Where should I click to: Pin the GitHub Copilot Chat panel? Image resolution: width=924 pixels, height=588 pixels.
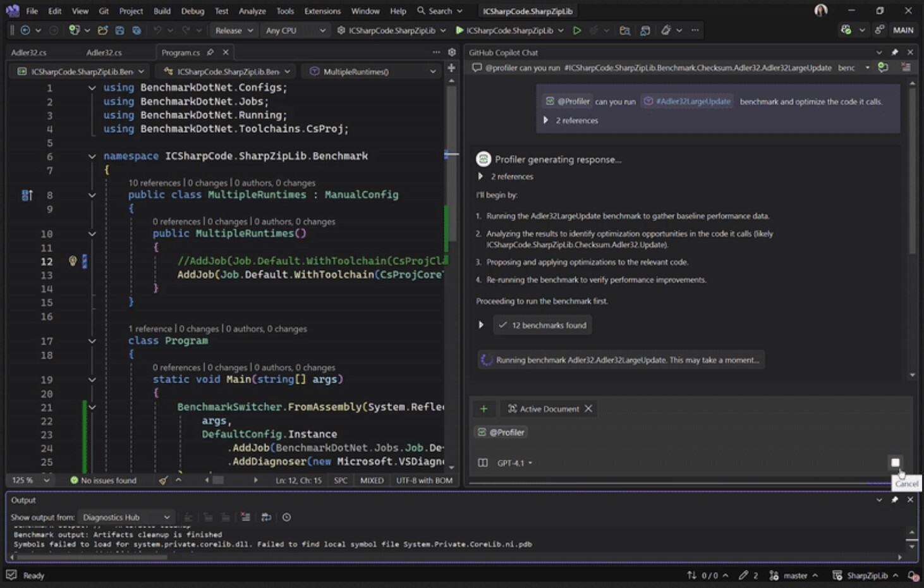[x=894, y=52]
